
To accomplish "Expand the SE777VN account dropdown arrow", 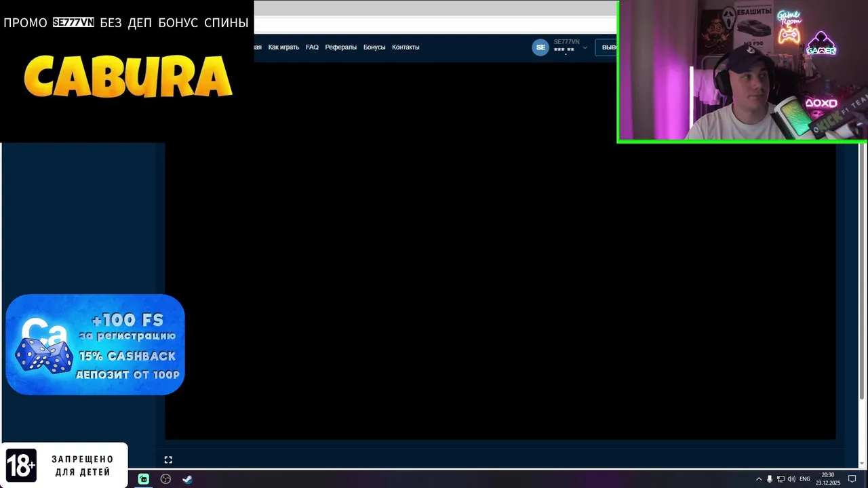I will [585, 48].
